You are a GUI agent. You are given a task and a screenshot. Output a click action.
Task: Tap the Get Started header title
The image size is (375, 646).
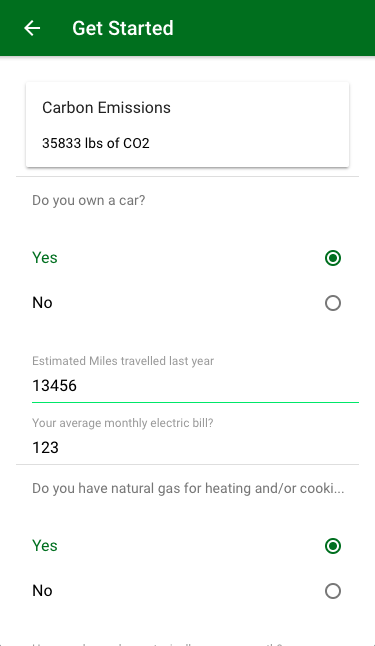(123, 28)
